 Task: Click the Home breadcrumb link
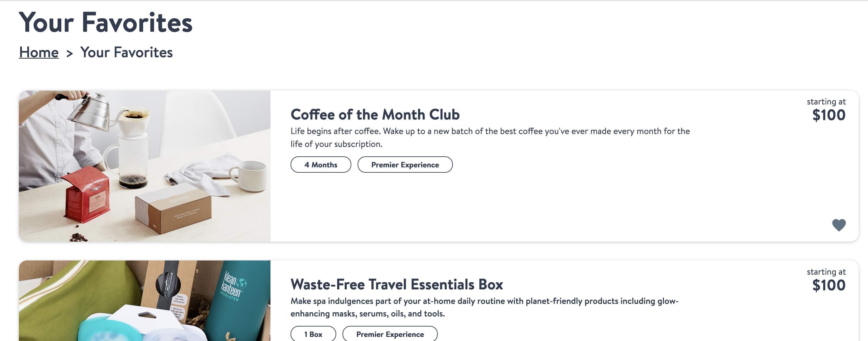coord(39,52)
